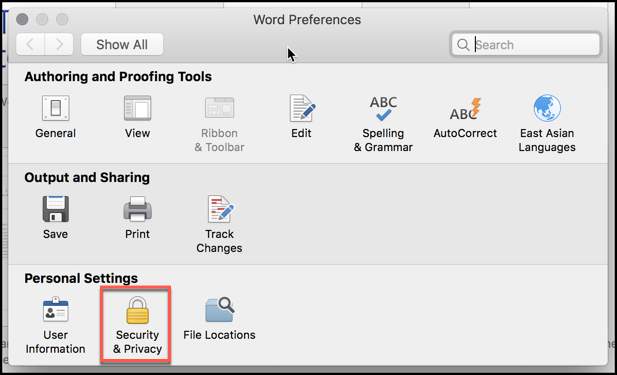Open Security & Privacy padlock icon
This screenshot has width=617, height=375.
pyautogui.click(x=137, y=310)
